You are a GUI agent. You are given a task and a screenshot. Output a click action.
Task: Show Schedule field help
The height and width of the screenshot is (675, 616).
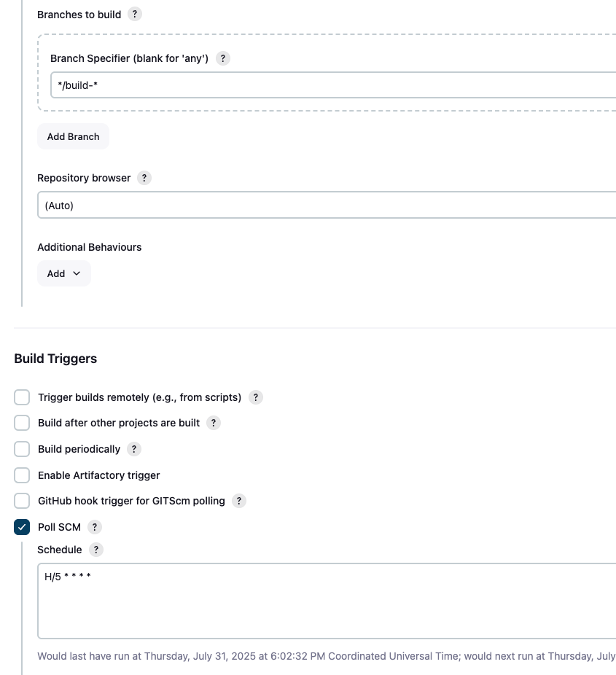point(96,550)
